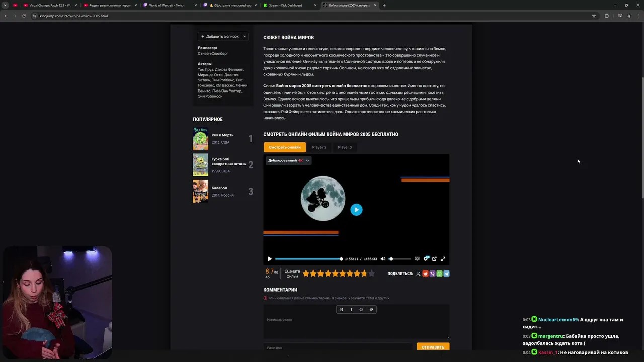This screenshot has height=362, width=644.
Task: Click the 'Отправить' submit comment button
Action: click(433, 347)
